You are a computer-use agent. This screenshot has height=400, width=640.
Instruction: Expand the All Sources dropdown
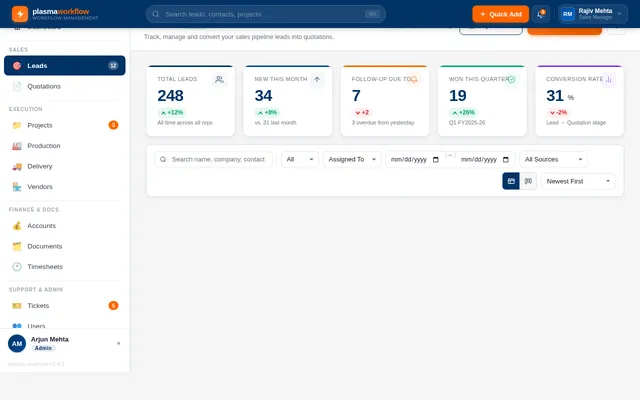click(x=553, y=159)
